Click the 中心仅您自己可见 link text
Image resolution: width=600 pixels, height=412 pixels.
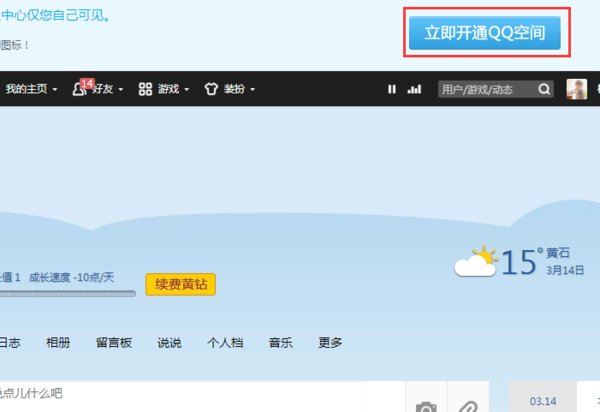coord(55,16)
